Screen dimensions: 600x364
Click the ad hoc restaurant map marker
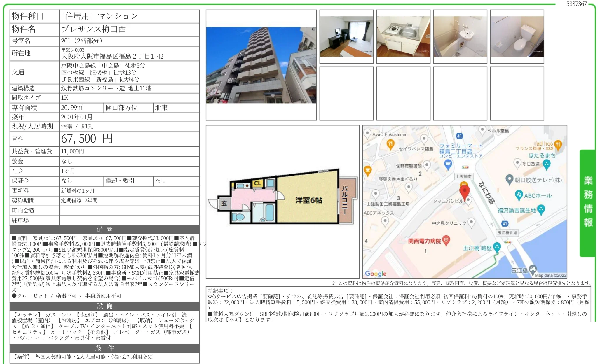point(558,144)
